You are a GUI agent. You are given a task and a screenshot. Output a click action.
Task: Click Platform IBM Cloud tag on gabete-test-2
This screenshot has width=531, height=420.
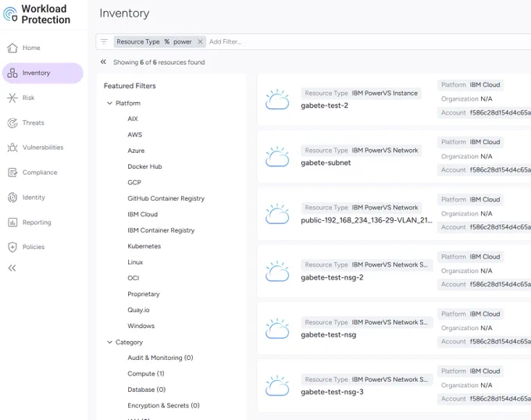(470, 84)
